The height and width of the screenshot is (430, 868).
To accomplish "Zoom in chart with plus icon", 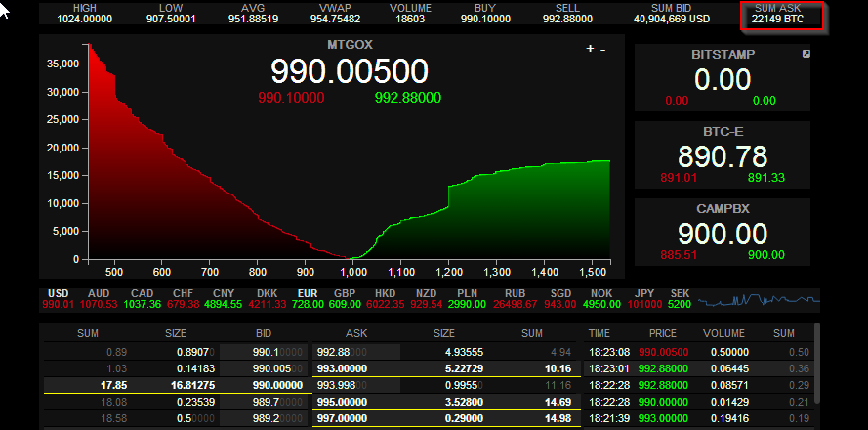I will click(x=590, y=49).
